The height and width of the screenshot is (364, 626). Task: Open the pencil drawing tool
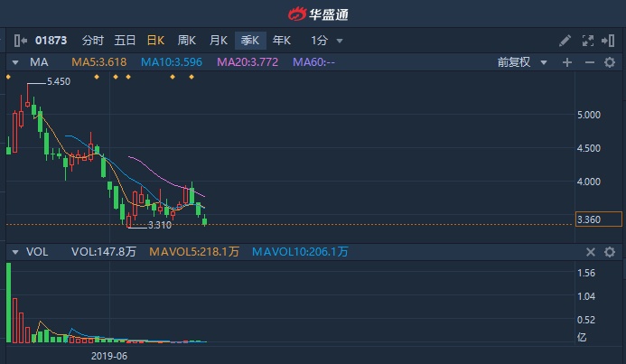[565, 41]
